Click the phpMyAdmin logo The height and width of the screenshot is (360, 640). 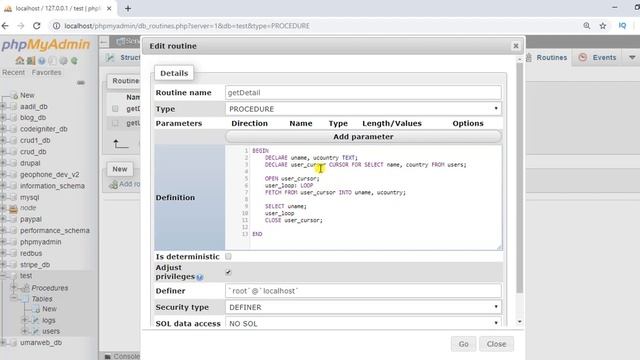(x=45, y=44)
